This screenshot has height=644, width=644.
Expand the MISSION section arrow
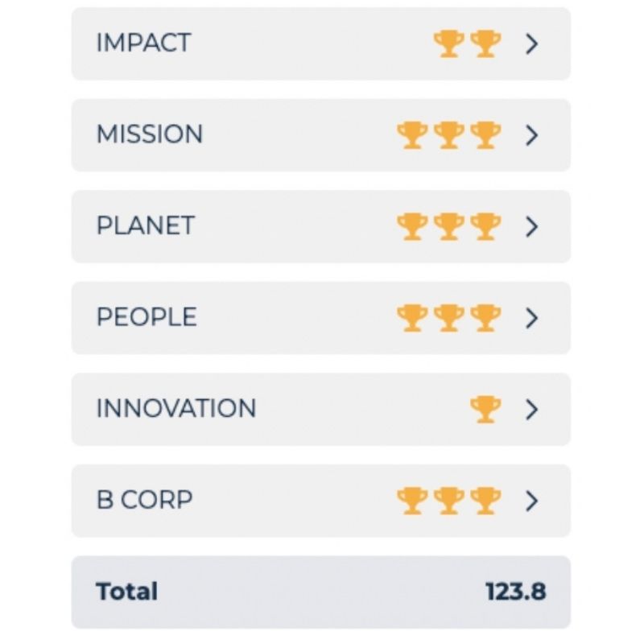pyautogui.click(x=531, y=135)
